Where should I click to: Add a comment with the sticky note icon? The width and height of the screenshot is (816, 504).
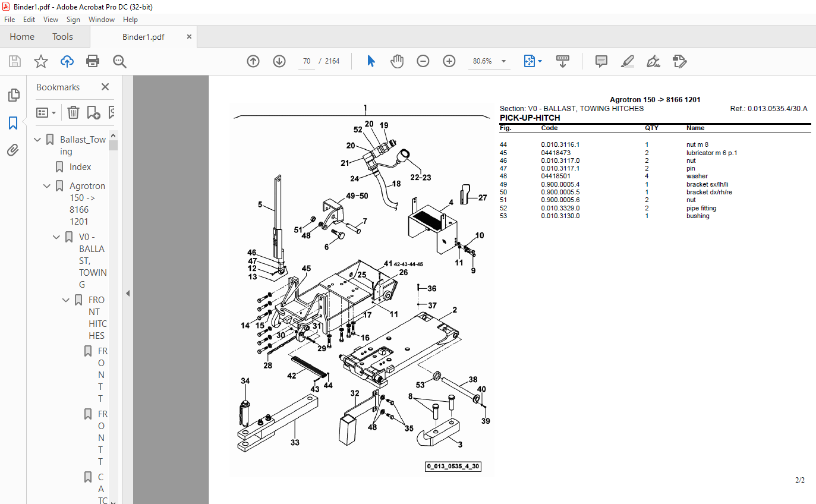[x=601, y=61]
